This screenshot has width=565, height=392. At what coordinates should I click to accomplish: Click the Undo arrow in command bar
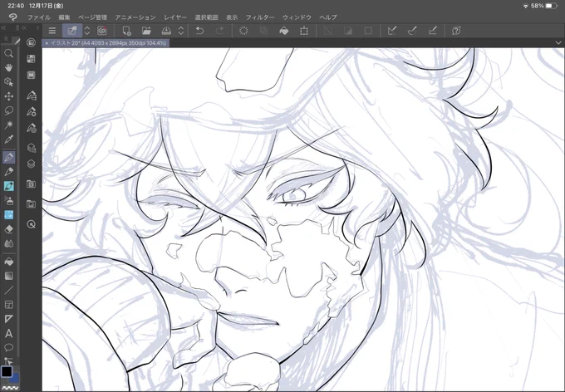click(199, 31)
